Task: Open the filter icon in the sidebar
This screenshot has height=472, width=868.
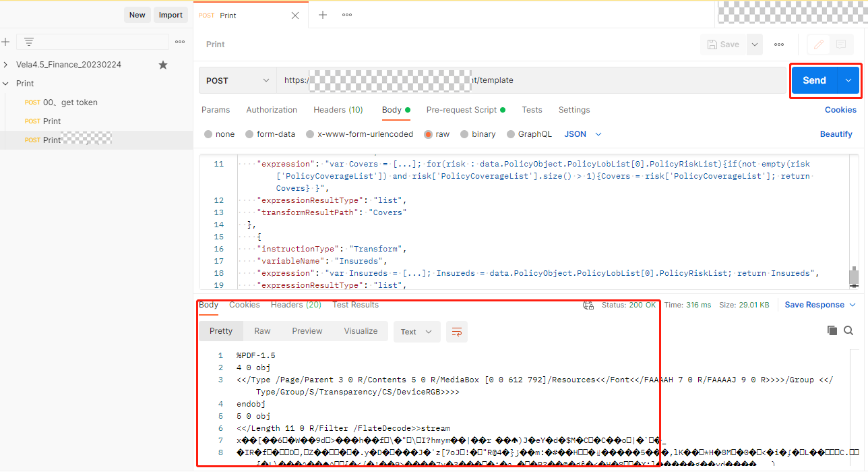Action: point(29,41)
